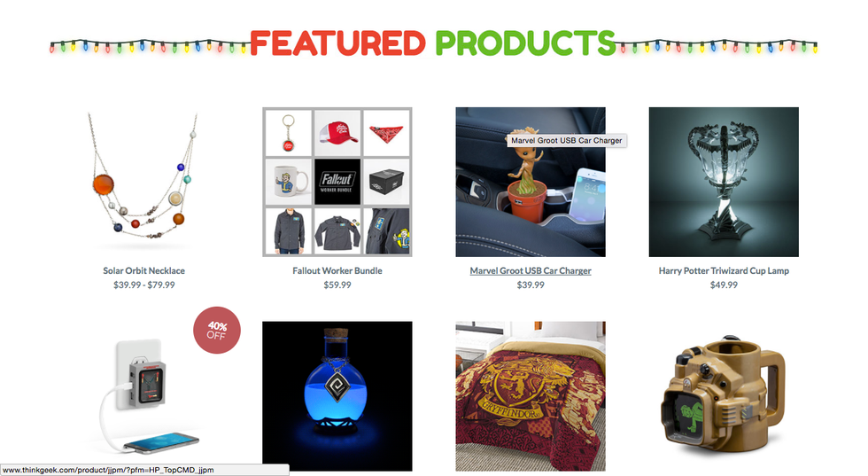
Task: Click the $49.99 Triwizard lamp price
Action: [724, 285]
